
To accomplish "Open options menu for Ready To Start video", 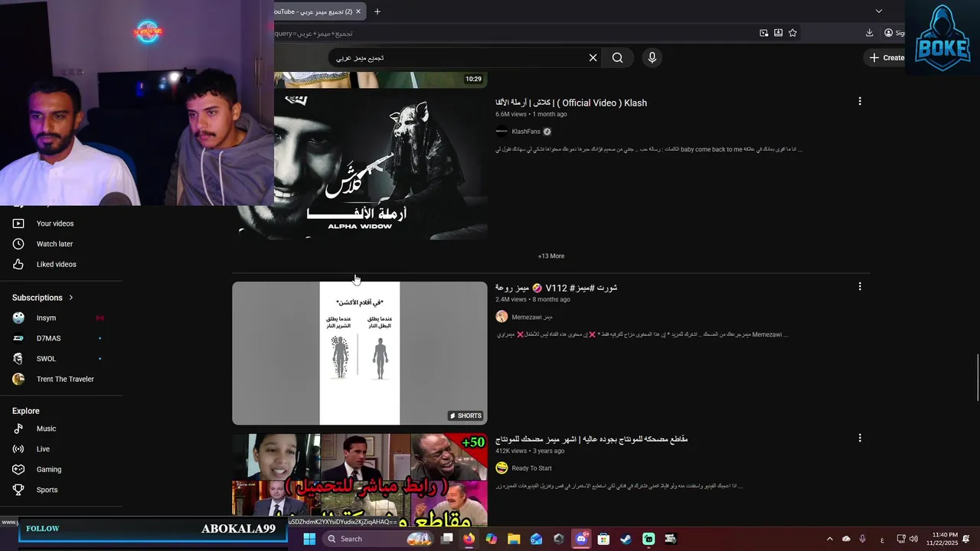I will tap(860, 438).
